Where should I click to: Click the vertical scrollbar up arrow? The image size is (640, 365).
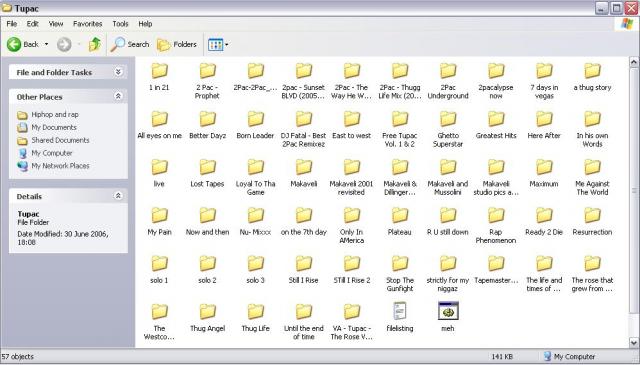[634, 62]
